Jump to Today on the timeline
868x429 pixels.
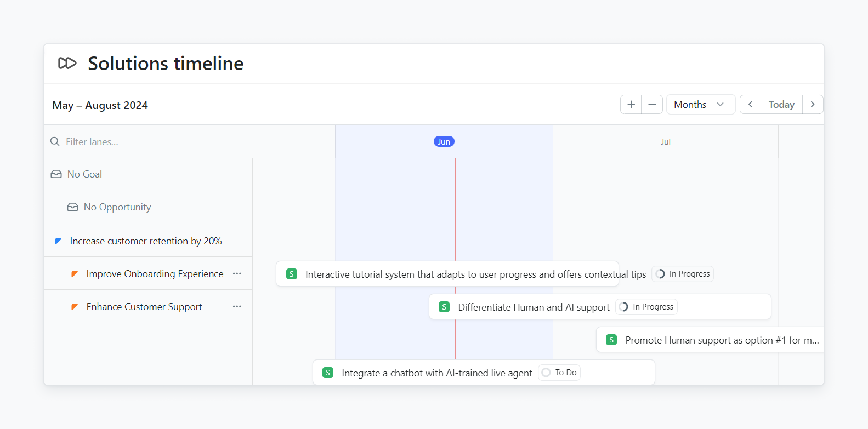[781, 105]
